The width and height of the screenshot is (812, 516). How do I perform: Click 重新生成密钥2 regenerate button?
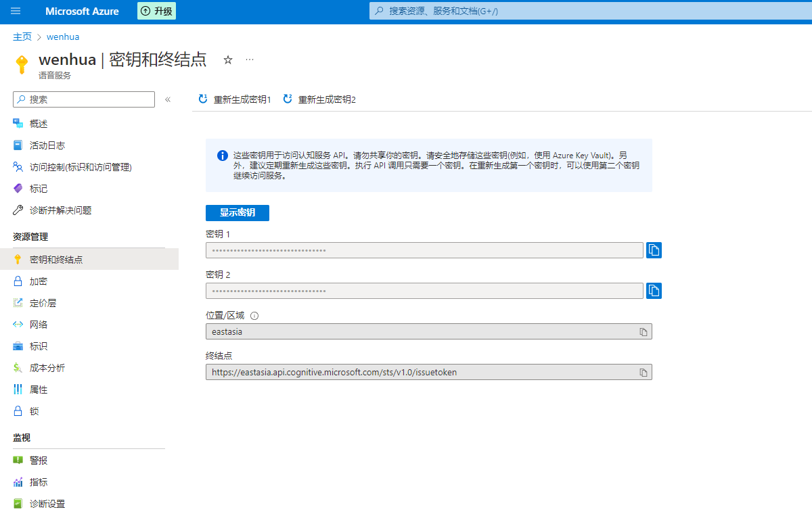tap(319, 99)
